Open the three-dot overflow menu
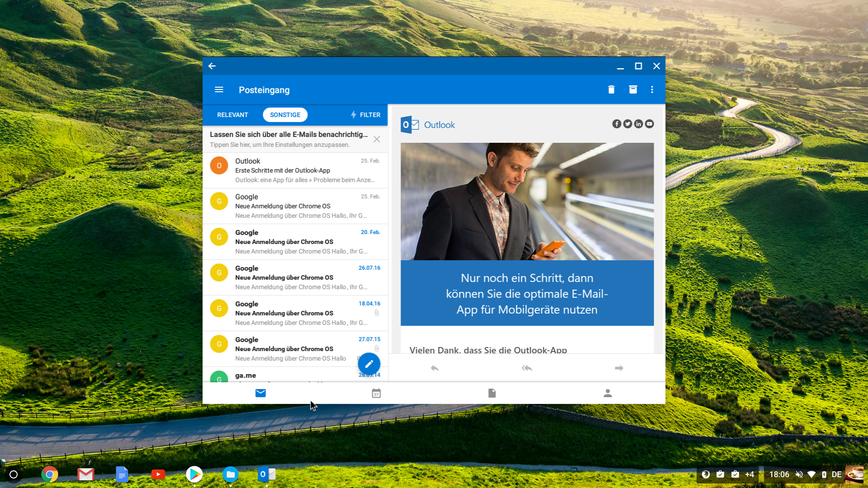The width and height of the screenshot is (868, 488). 652,89
